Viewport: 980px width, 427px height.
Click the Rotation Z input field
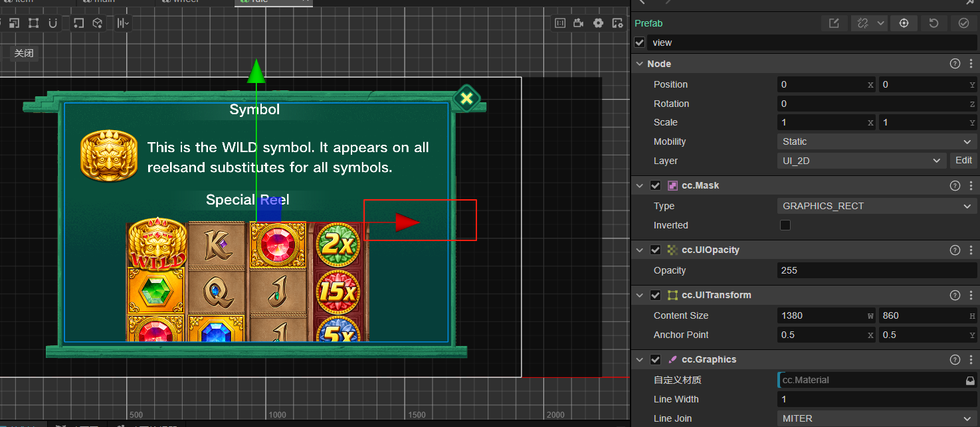(877, 104)
